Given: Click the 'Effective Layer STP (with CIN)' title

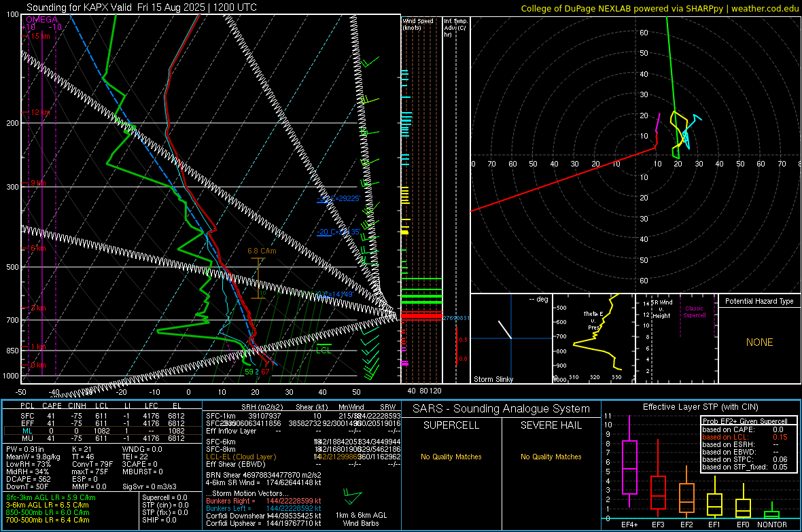Looking at the screenshot, I should pyautogui.click(x=700, y=407).
